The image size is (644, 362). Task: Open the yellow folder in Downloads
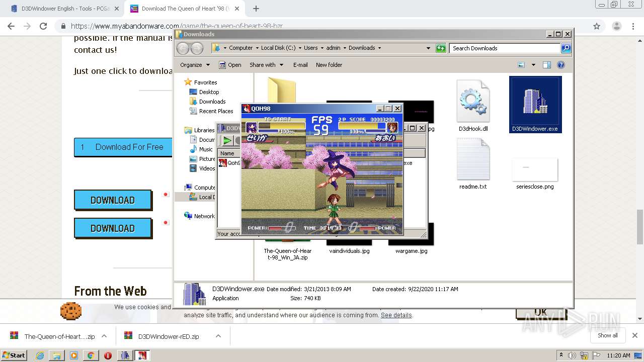(282, 89)
